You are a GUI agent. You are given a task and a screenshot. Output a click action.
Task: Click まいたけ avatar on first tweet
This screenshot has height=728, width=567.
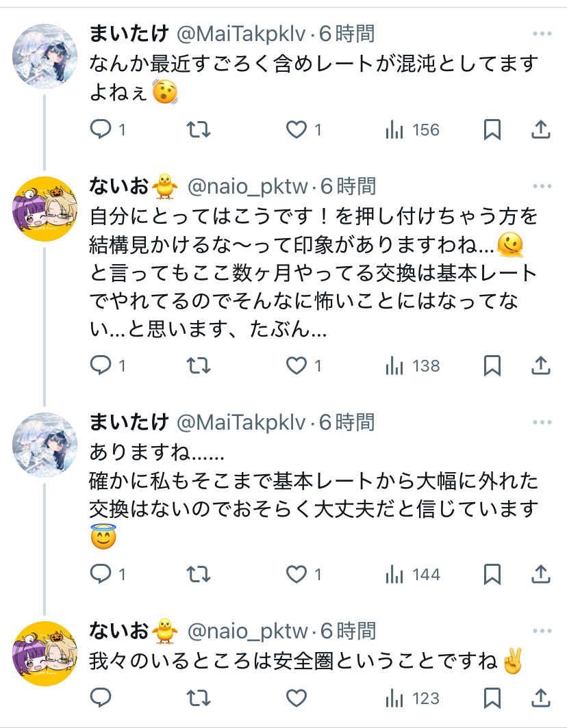click(x=45, y=56)
